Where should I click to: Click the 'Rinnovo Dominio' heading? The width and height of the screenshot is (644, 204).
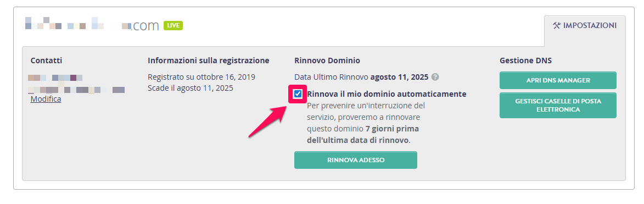tap(327, 60)
